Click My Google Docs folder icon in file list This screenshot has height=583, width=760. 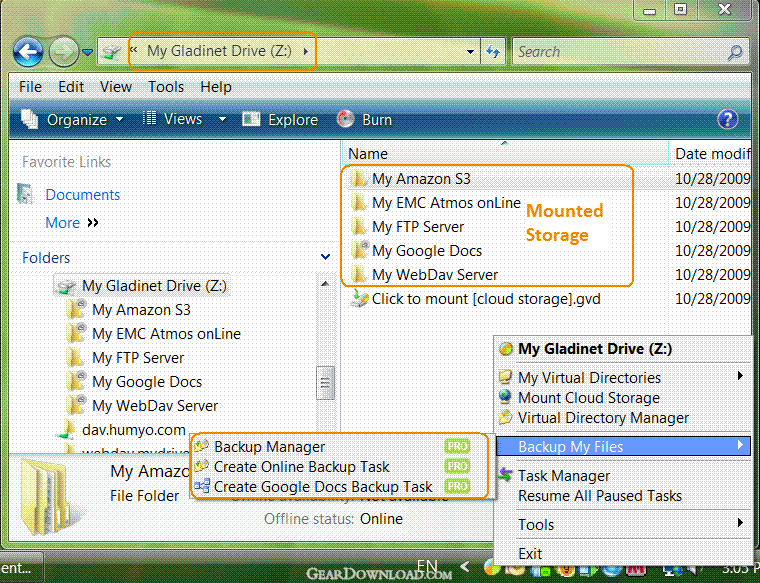click(x=359, y=251)
